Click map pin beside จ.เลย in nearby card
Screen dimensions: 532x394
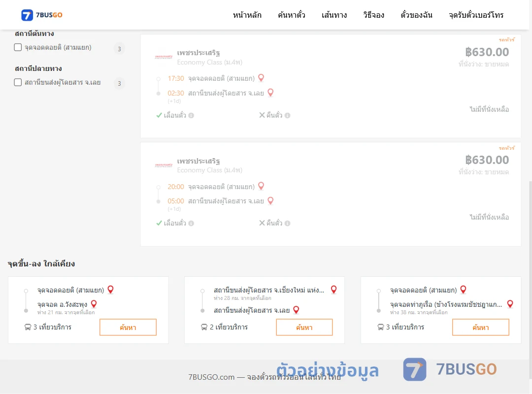pyautogui.click(x=296, y=310)
